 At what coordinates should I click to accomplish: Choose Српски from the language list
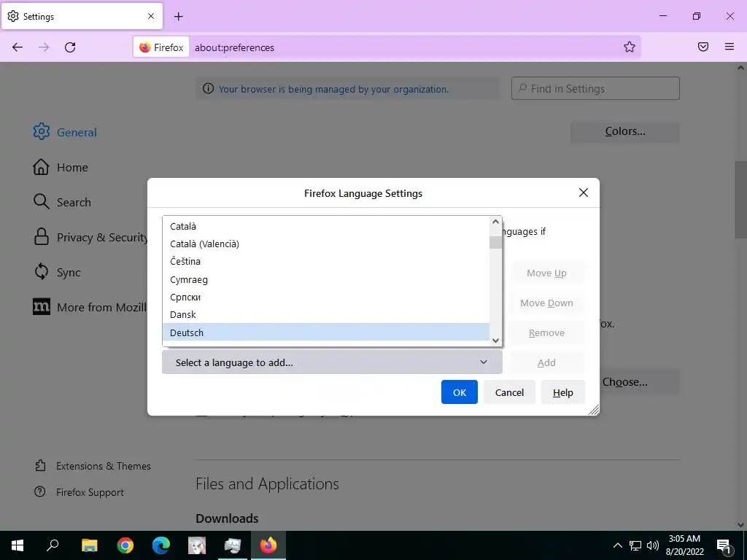coord(326,297)
